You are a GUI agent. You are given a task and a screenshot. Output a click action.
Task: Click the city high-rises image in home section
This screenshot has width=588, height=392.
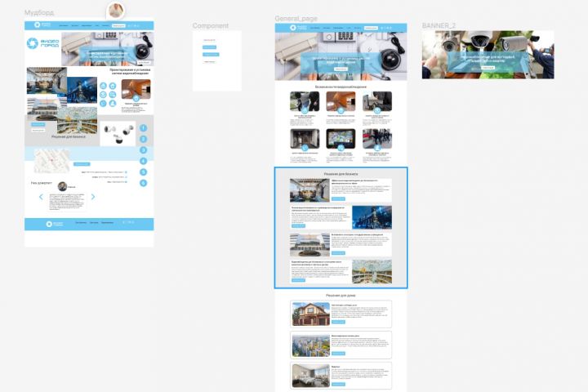click(311, 345)
